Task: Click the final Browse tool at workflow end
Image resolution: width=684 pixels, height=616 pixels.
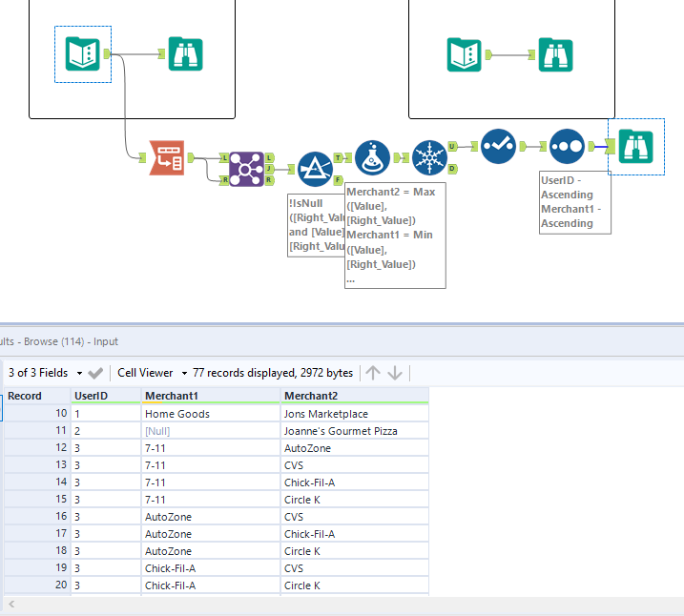Action: pos(636,147)
